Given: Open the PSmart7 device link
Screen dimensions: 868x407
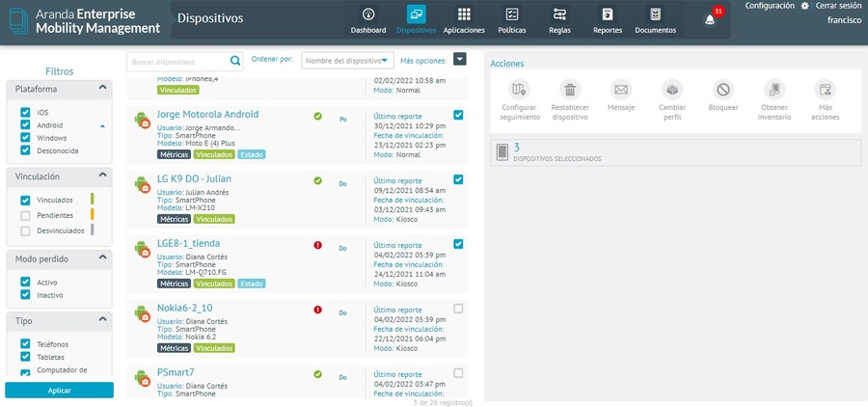Looking at the screenshot, I should point(176,372).
